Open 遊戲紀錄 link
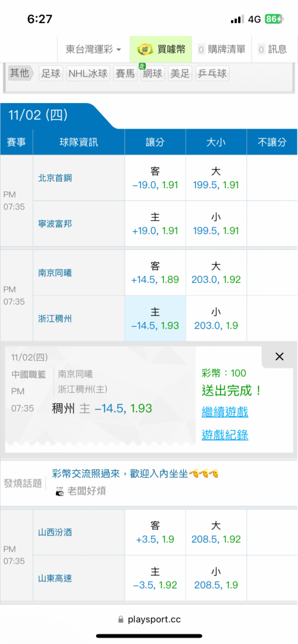This screenshot has width=298, height=644. [x=224, y=435]
